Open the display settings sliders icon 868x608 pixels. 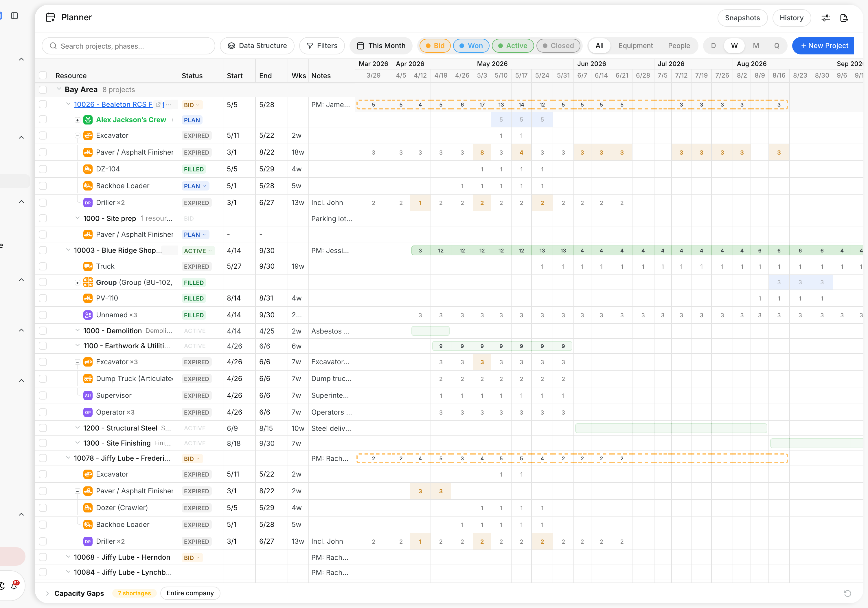(x=826, y=18)
